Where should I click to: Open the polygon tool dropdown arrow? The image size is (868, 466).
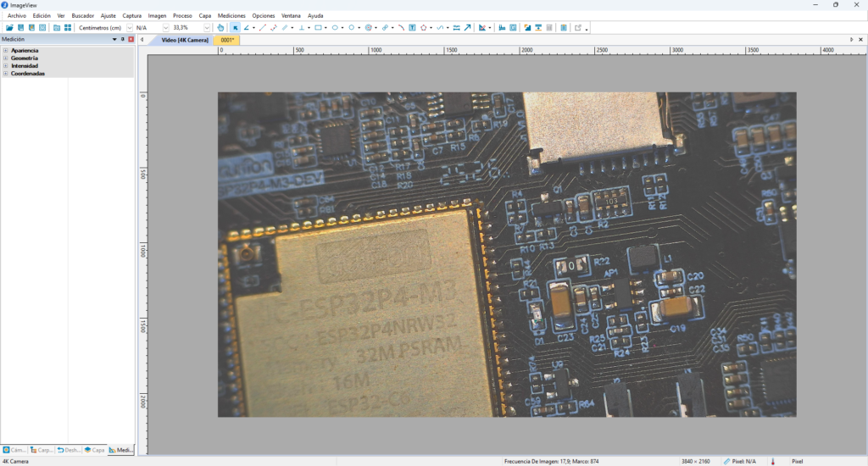tap(431, 28)
